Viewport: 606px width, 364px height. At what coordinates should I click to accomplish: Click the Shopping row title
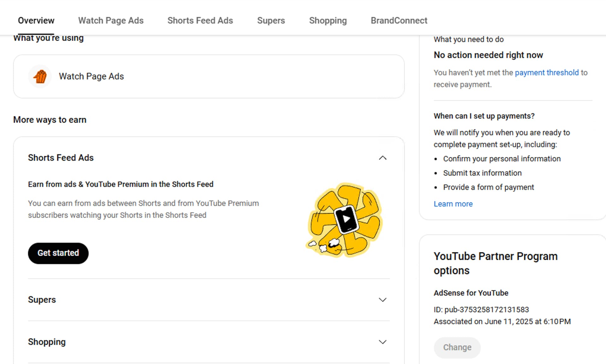[x=47, y=342]
